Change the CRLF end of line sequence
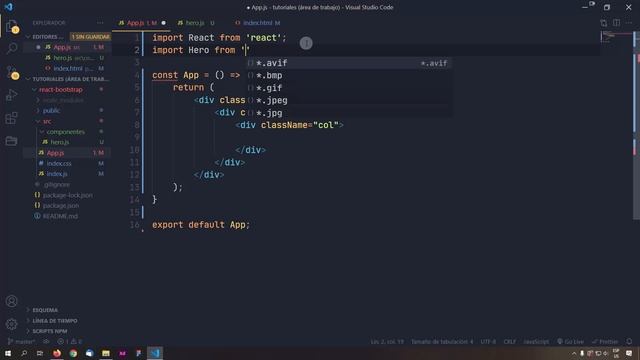The image size is (640, 360). pos(509,341)
